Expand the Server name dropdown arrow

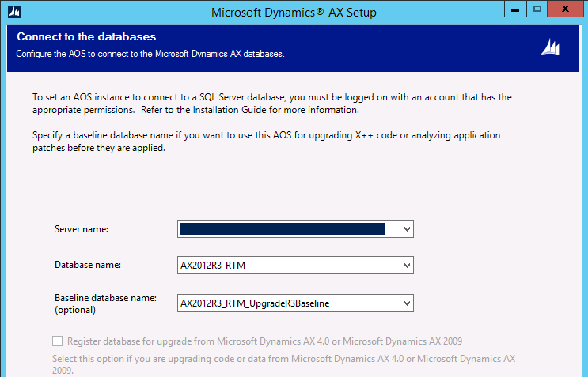tap(407, 229)
